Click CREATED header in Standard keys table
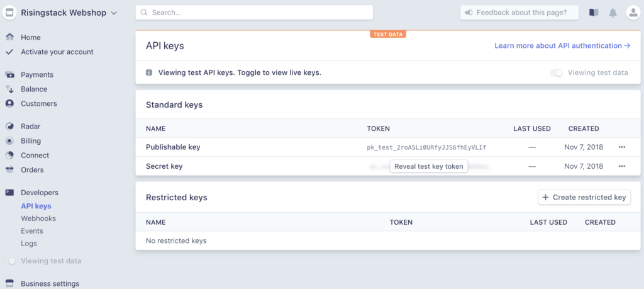This screenshot has width=644, height=289. tap(584, 128)
